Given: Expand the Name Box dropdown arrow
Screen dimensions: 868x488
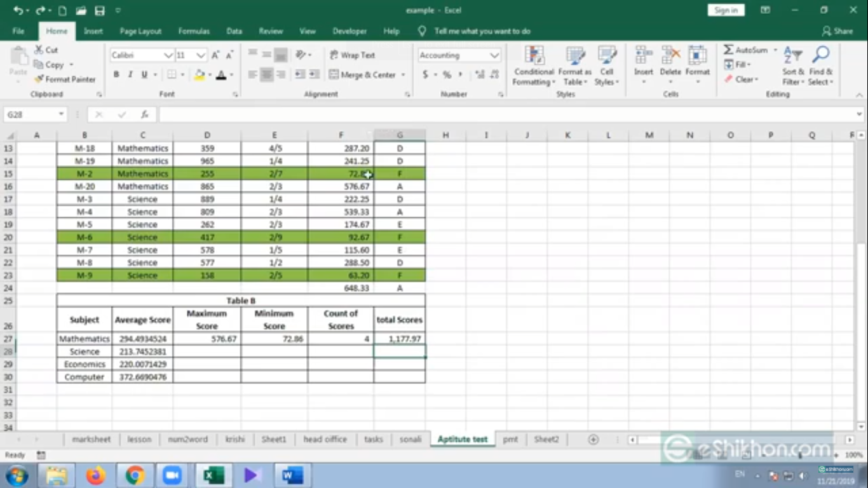Looking at the screenshot, I should [x=61, y=115].
